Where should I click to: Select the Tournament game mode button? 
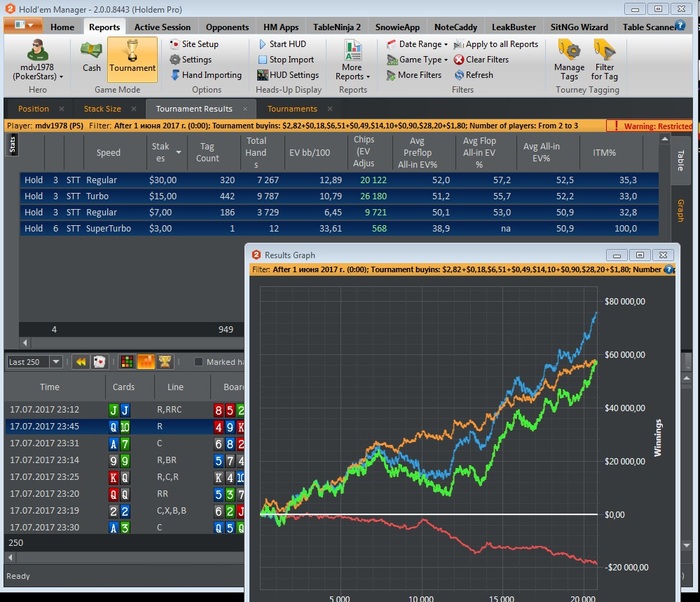point(132,59)
